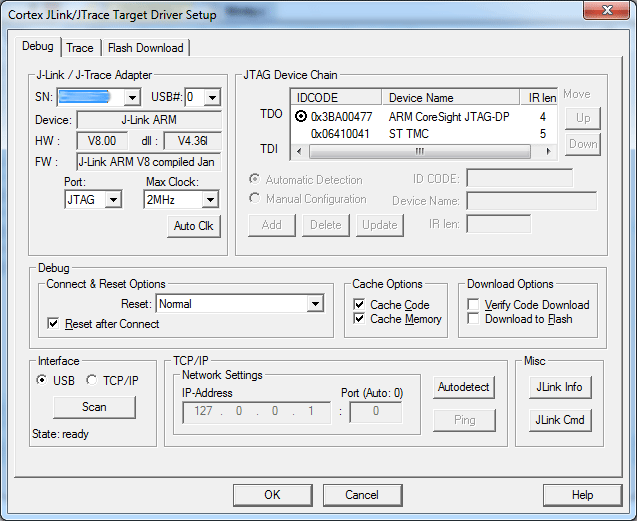The image size is (637, 521).
Task: Move device Up button
Action: click(x=583, y=118)
